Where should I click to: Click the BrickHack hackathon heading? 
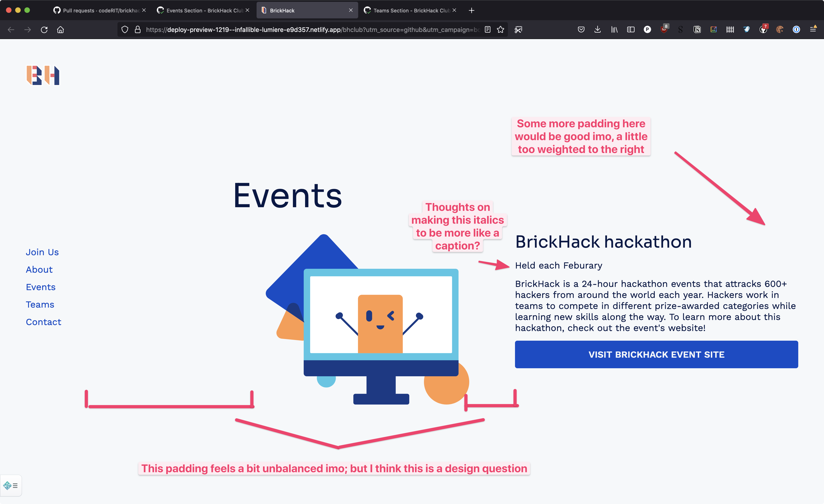pyautogui.click(x=603, y=242)
